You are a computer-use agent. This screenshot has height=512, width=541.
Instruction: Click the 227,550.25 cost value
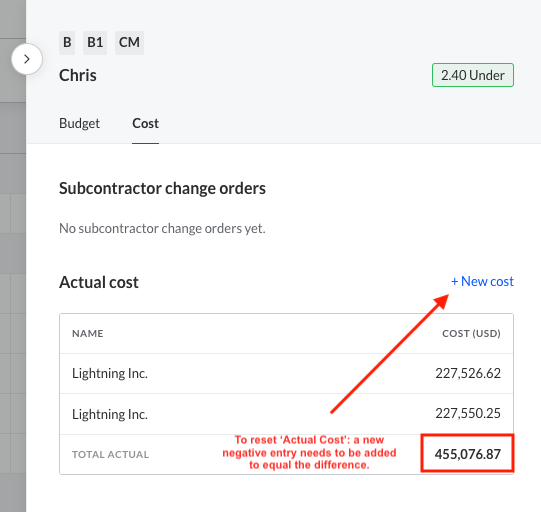(x=468, y=413)
